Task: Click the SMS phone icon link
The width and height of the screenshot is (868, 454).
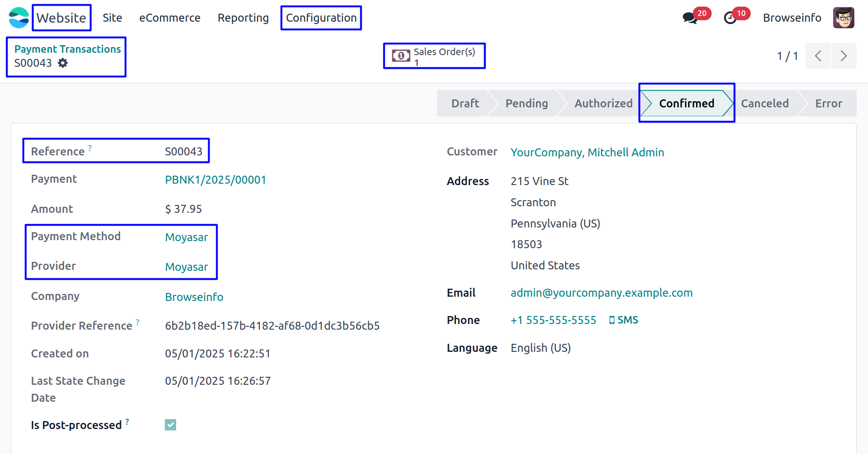Action: point(624,320)
